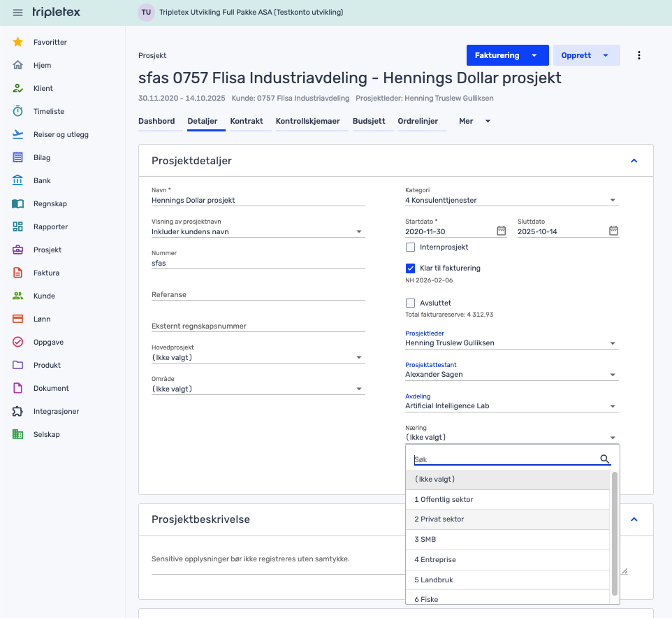Click the Bank building icon
This screenshot has width=672, height=618.
(x=18, y=180)
